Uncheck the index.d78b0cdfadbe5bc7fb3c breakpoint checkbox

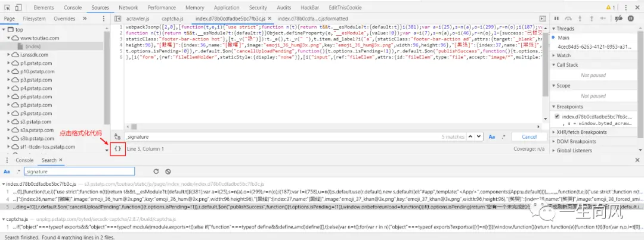(557, 117)
